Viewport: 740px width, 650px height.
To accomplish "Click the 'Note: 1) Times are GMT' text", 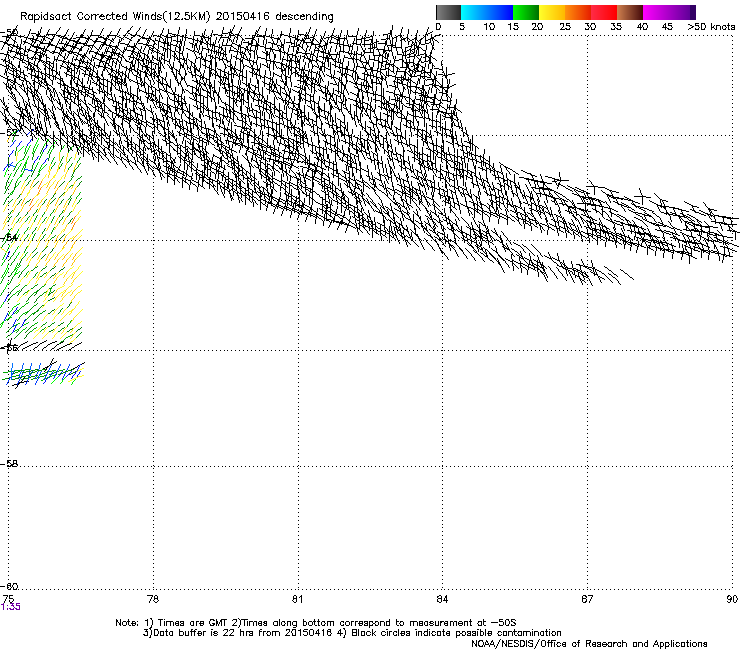I will click(x=172, y=623).
